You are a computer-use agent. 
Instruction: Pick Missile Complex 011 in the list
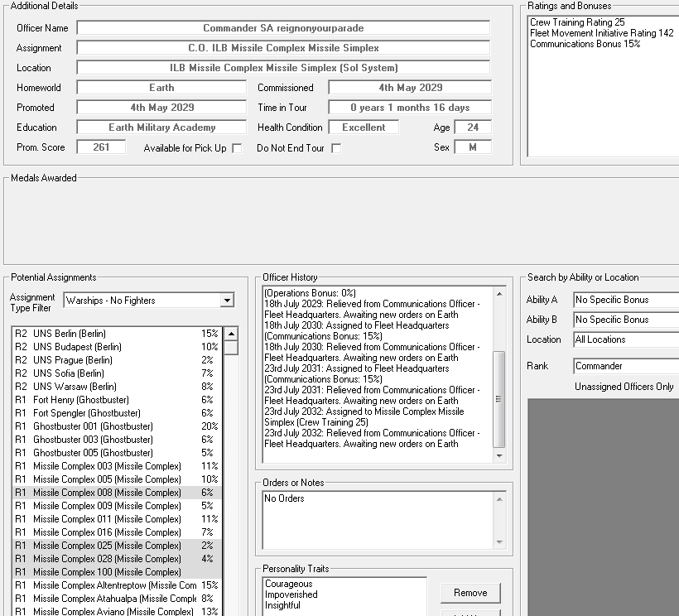tap(117, 519)
